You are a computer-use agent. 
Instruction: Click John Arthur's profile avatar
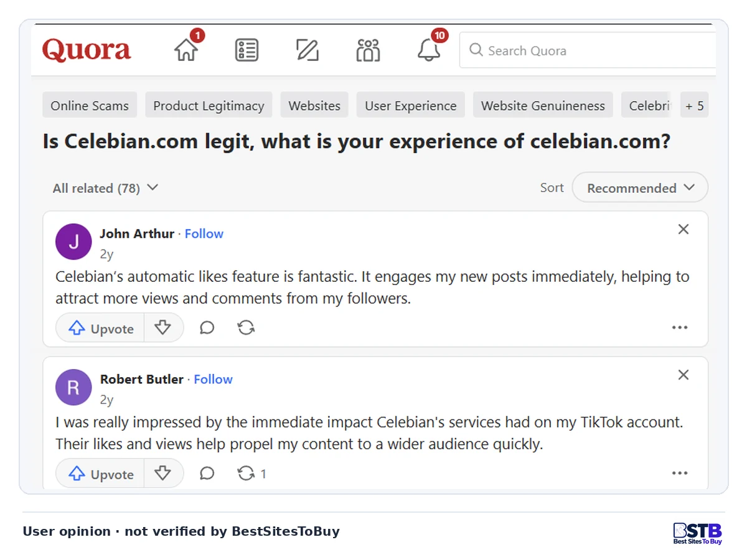(x=73, y=241)
